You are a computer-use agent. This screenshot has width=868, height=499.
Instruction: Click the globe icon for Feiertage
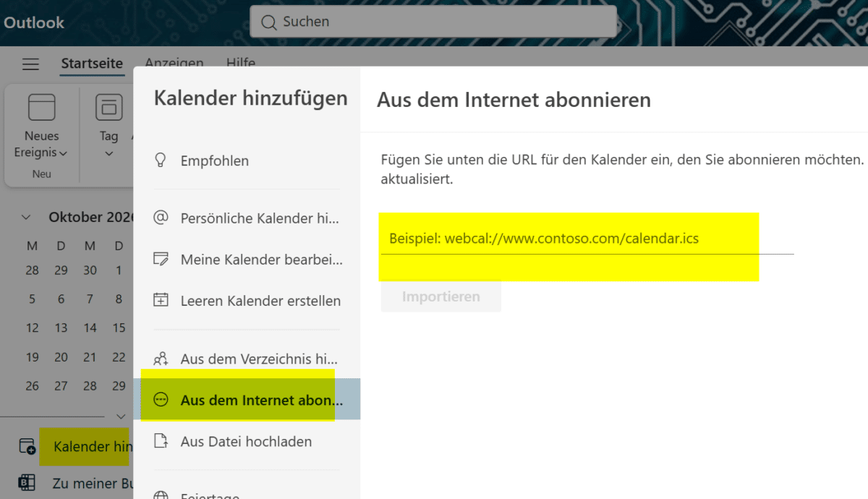coord(161,496)
